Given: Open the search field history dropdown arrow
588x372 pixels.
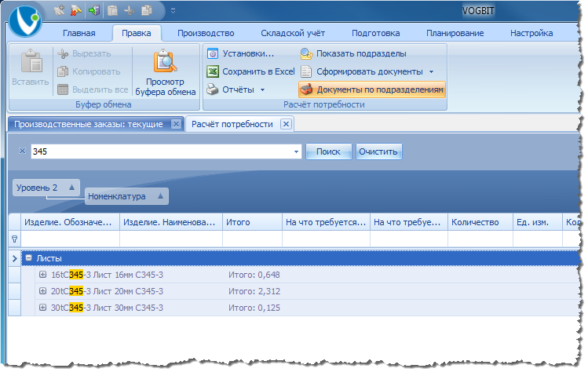Looking at the screenshot, I should [x=296, y=151].
